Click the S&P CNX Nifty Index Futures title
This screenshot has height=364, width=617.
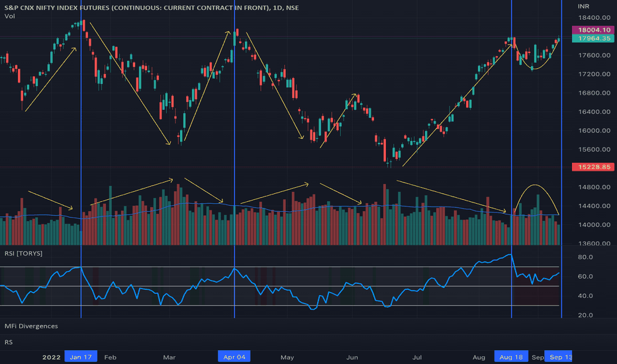tap(152, 7)
